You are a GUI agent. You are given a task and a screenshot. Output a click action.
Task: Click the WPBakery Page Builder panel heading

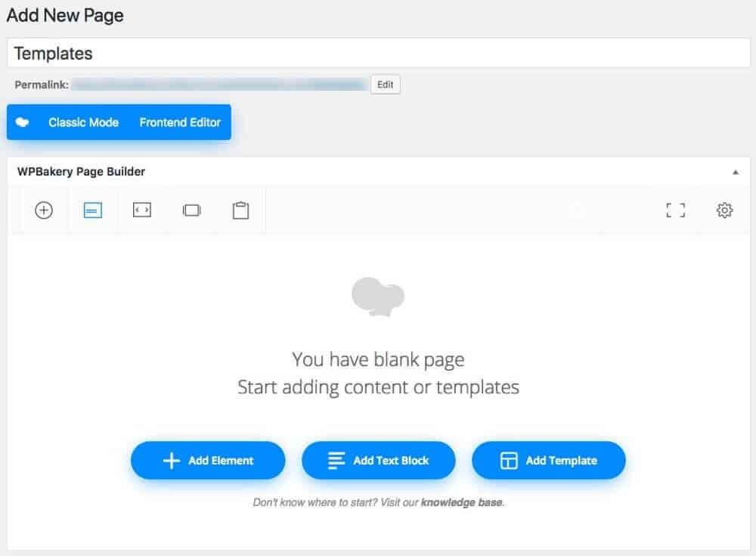(x=81, y=172)
